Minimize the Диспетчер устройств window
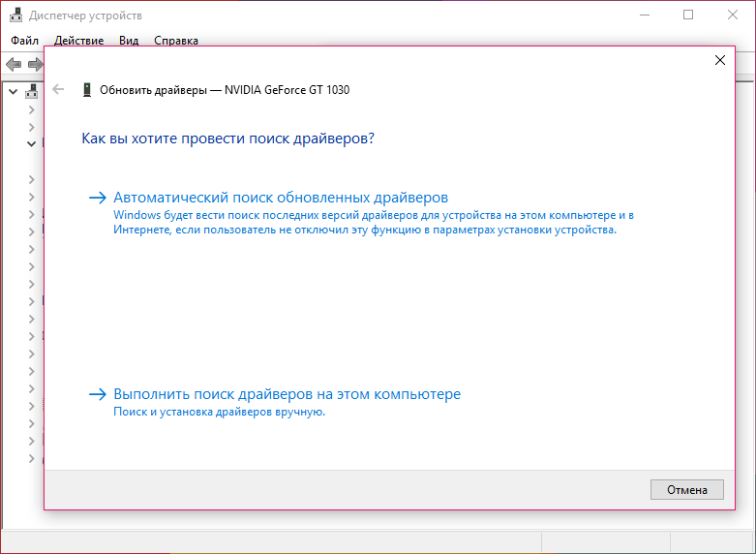The width and height of the screenshot is (756, 554). 644,15
